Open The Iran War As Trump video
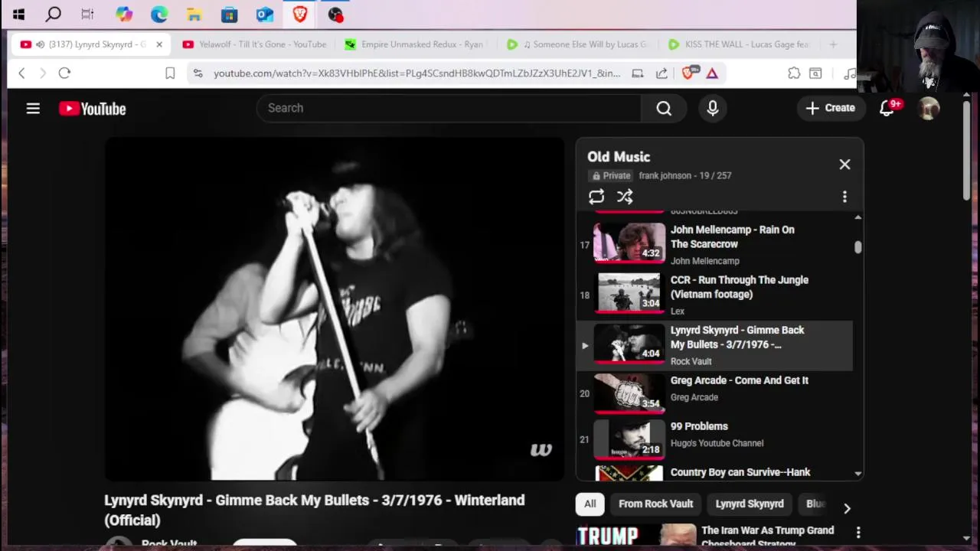 [767, 536]
